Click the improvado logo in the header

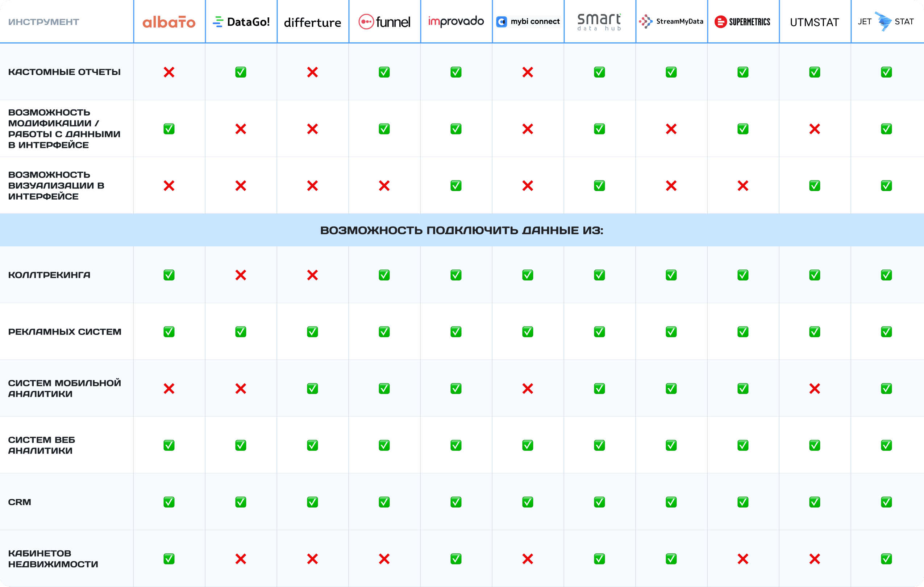pos(456,21)
